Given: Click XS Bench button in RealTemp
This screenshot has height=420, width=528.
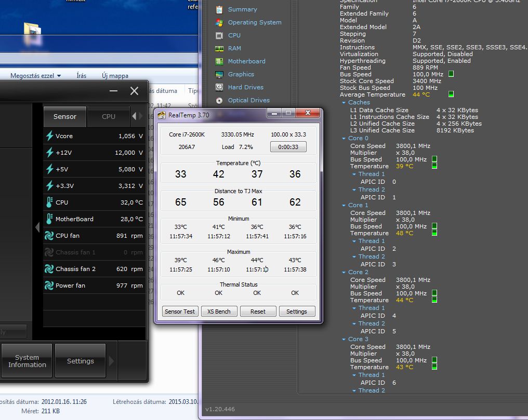Looking at the screenshot, I should [219, 311].
